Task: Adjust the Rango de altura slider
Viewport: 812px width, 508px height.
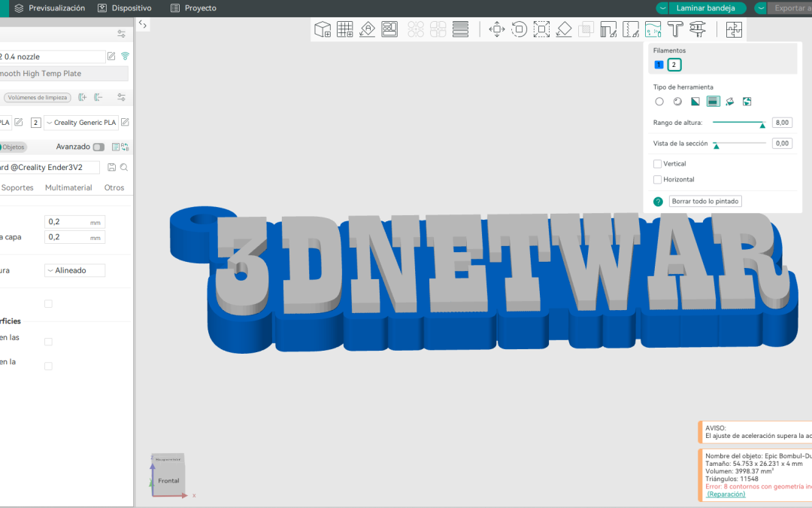Action: coord(738,123)
